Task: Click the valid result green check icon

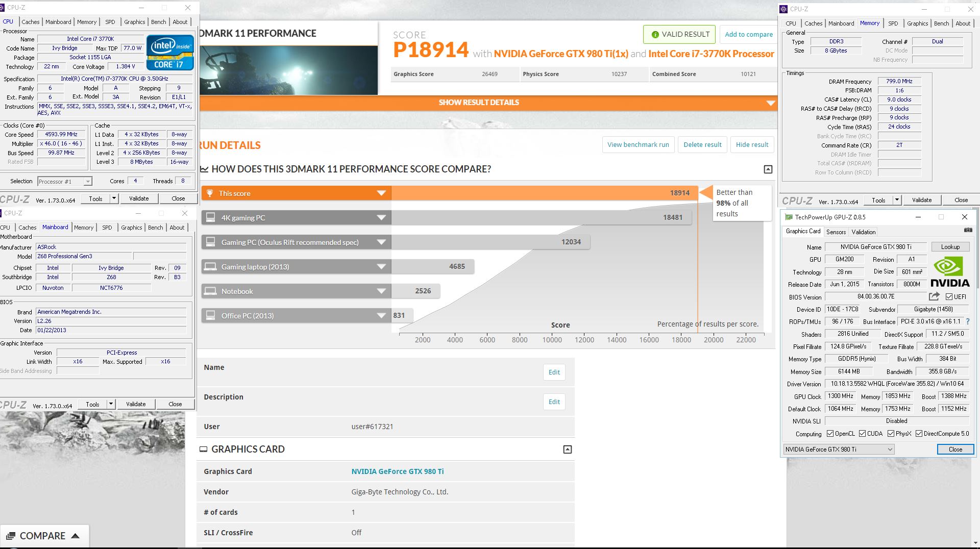Action: 655,35
